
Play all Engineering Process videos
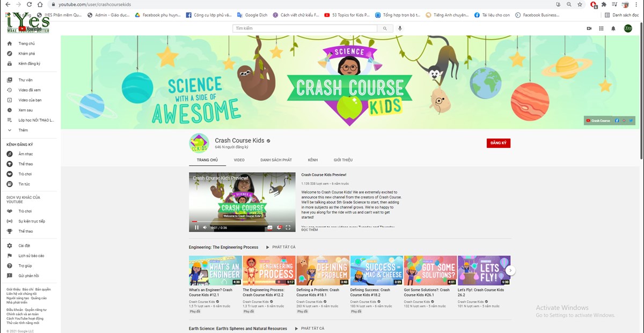[x=281, y=247]
